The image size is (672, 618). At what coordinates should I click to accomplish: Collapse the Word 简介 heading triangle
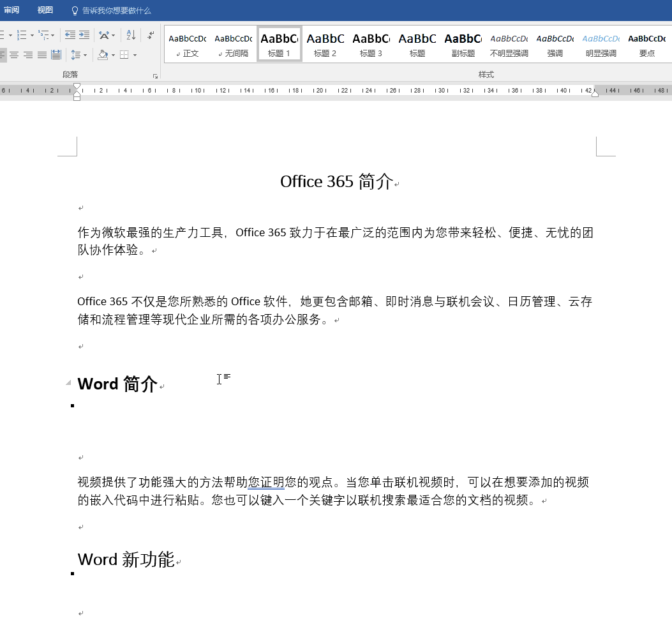(68, 382)
